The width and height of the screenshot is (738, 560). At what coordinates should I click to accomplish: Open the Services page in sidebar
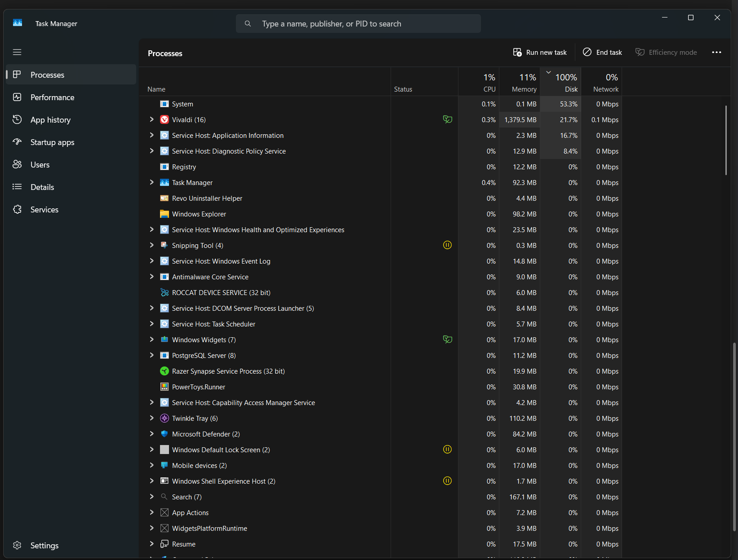pyautogui.click(x=71, y=209)
